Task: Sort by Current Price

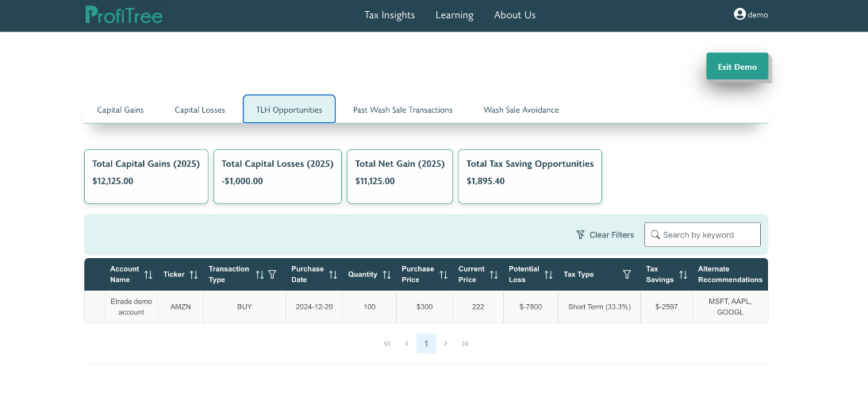Action: click(x=494, y=275)
